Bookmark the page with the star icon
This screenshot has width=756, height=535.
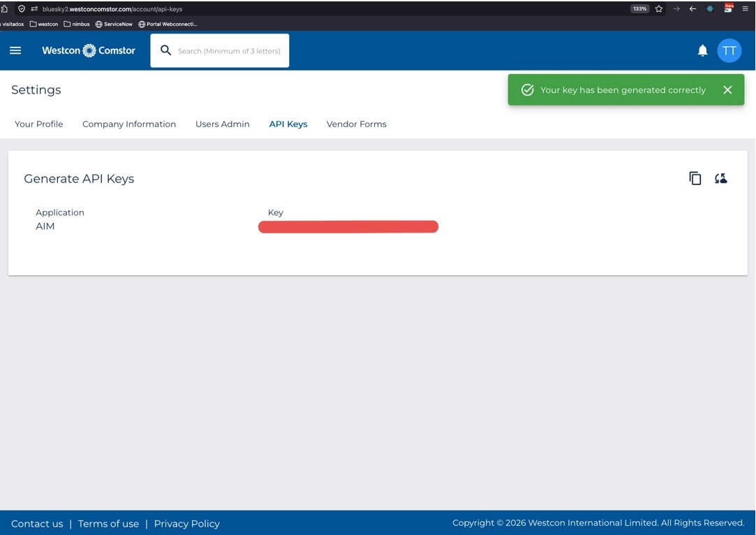coord(658,8)
